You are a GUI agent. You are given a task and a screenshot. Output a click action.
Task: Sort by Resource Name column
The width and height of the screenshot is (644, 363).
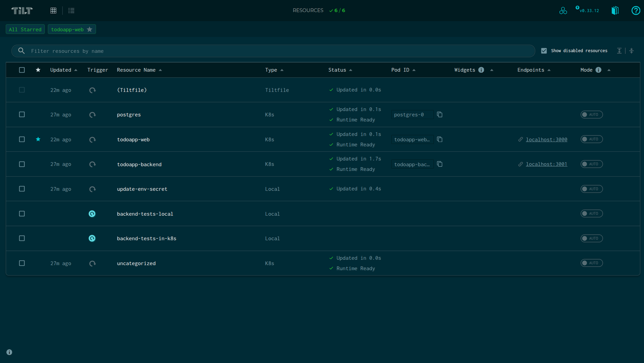tap(139, 70)
